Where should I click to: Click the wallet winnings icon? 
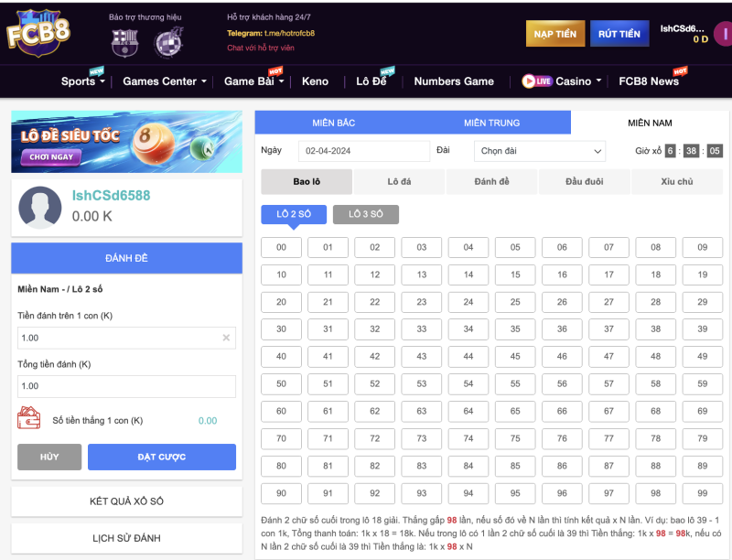(x=29, y=419)
